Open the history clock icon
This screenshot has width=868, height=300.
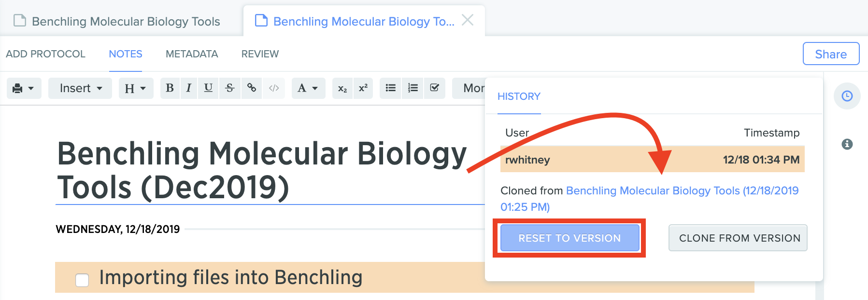847,96
